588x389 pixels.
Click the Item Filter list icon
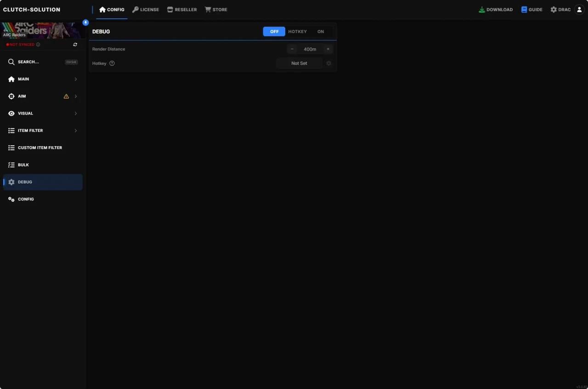coord(11,131)
